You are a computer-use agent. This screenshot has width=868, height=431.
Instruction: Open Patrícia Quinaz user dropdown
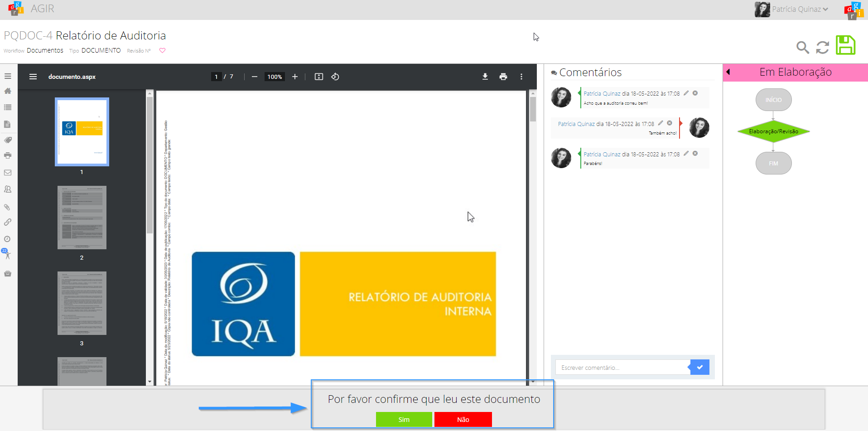tap(800, 9)
